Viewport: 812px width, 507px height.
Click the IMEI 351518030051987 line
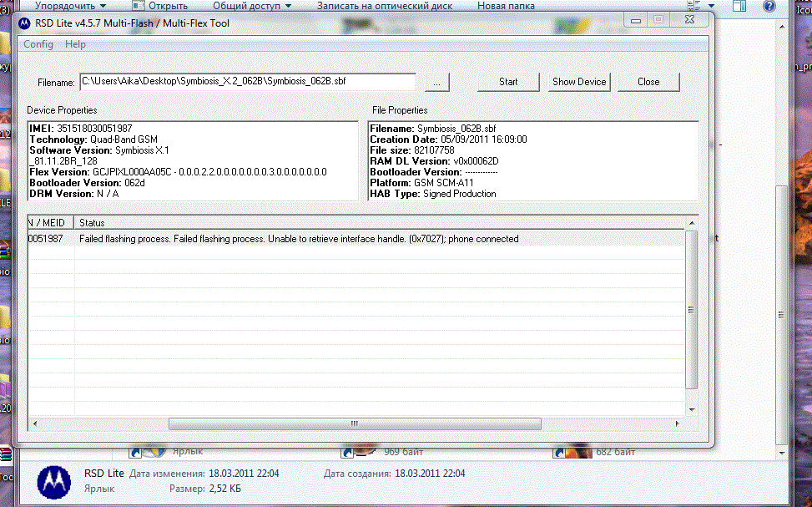point(81,128)
